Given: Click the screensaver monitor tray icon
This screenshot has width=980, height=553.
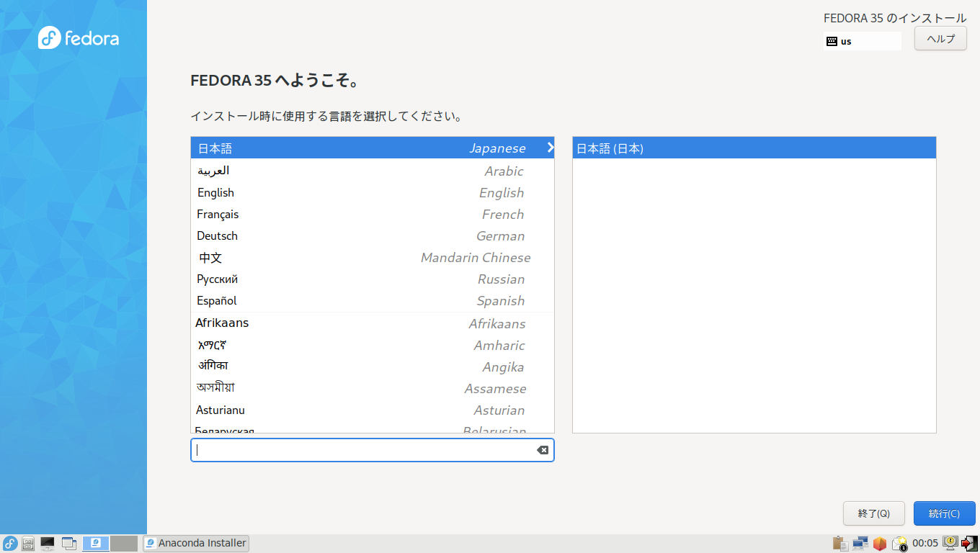Looking at the screenshot, I should pyautogui.click(x=950, y=543).
